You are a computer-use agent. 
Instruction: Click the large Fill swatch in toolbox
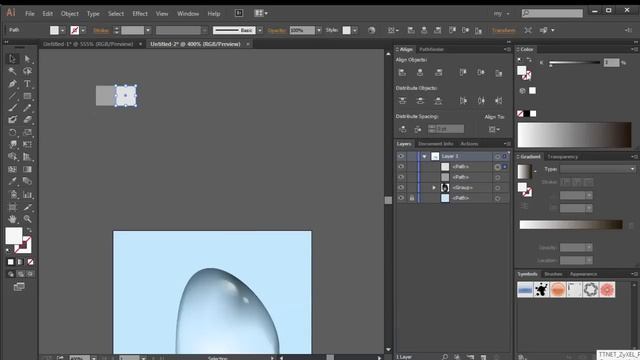click(x=13, y=236)
